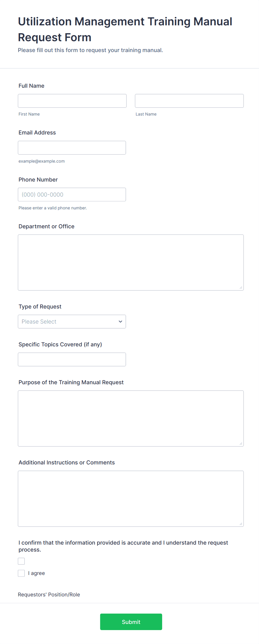Open the Type of Request dropdown
Viewport: 259px width, 644px height.
click(72, 321)
